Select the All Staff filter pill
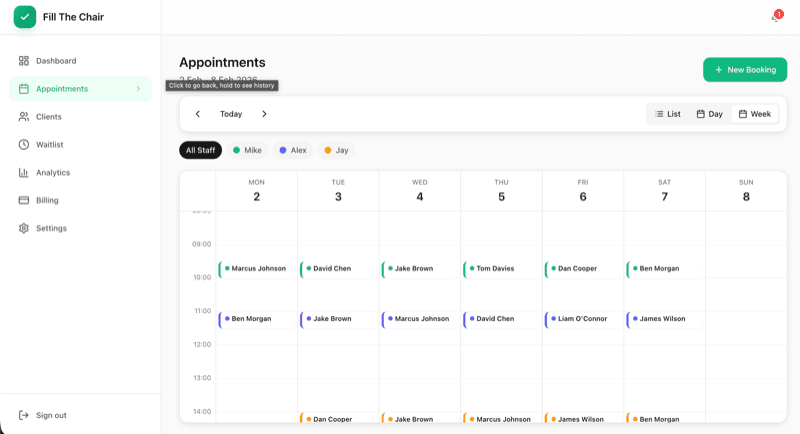Screen dimensions: 800x434 coord(200,150)
